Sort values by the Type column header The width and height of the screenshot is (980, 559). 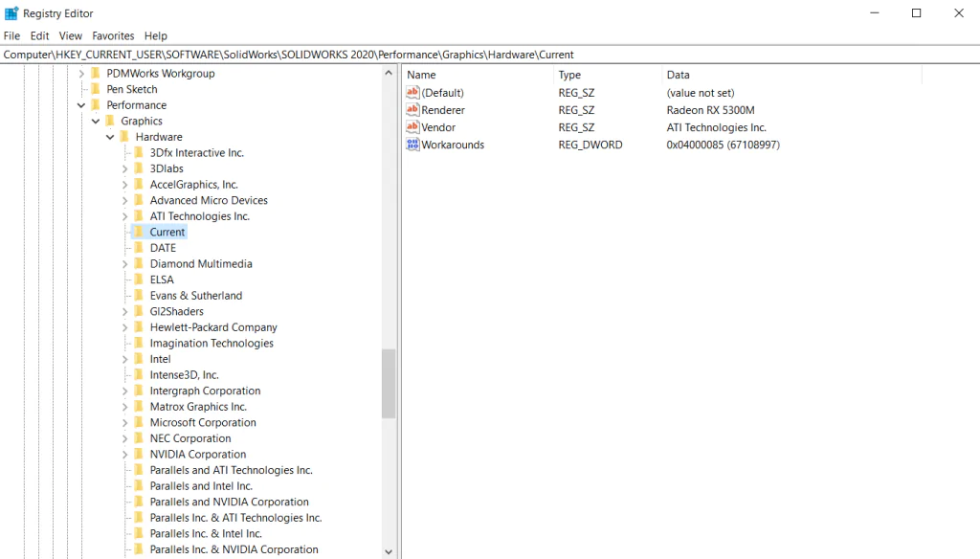608,75
